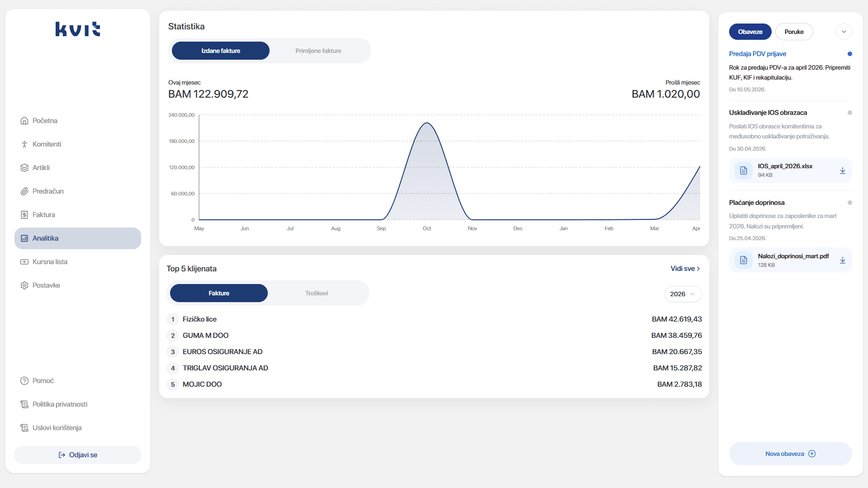Open the Komitenti menu item
The height and width of the screenshot is (488, 868).
click(78, 144)
